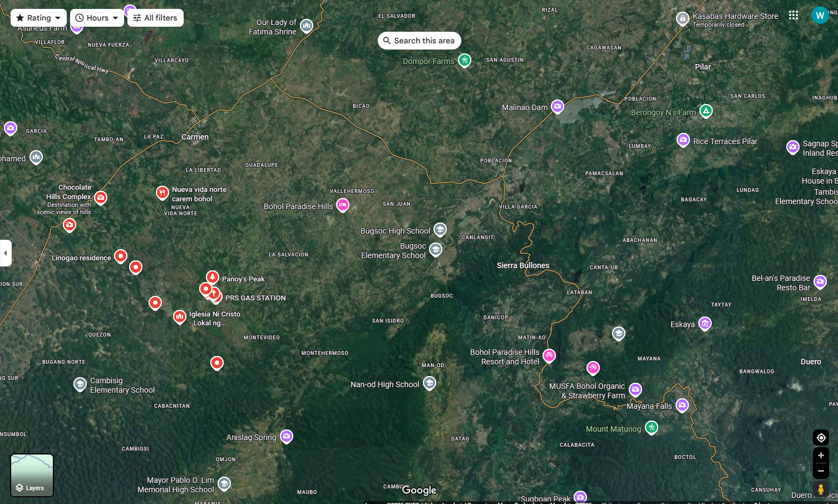The height and width of the screenshot is (504, 838).
Task: Zoom out on the map
Action: click(x=821, y=471)
